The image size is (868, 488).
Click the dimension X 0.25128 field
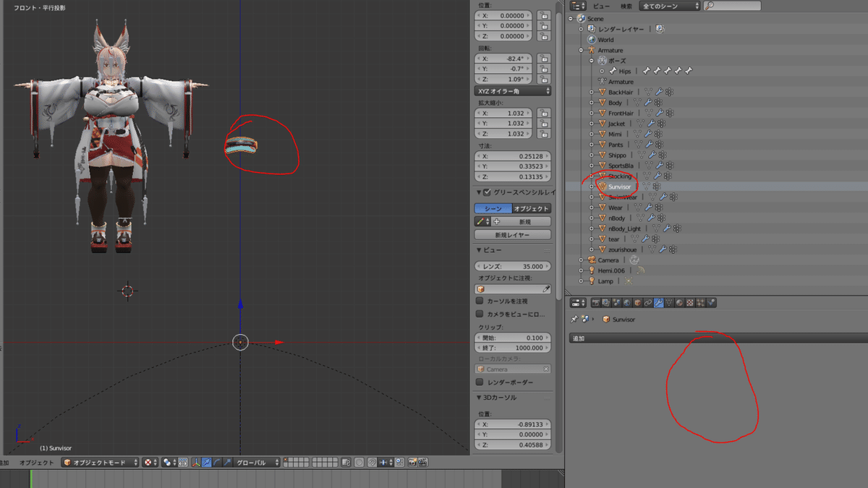coord(513,156)
